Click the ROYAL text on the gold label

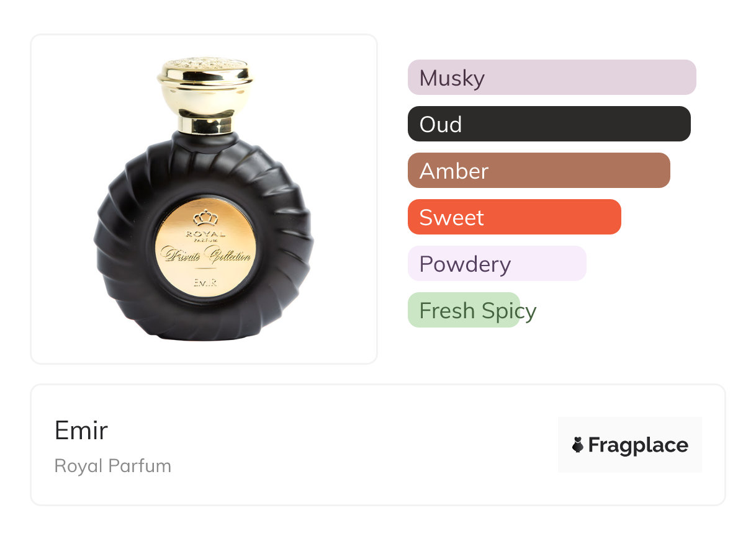pos(205,234)
